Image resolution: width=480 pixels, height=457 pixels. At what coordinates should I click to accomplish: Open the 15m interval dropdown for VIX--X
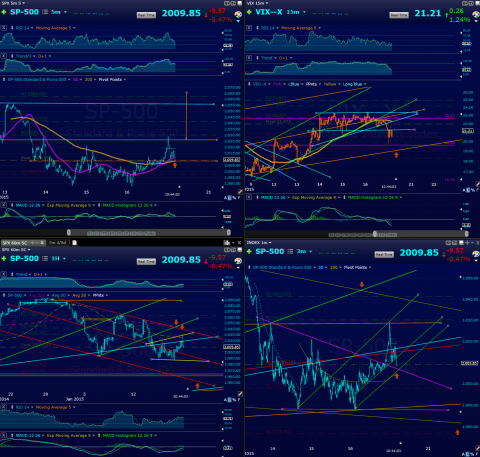pos(304,12)
